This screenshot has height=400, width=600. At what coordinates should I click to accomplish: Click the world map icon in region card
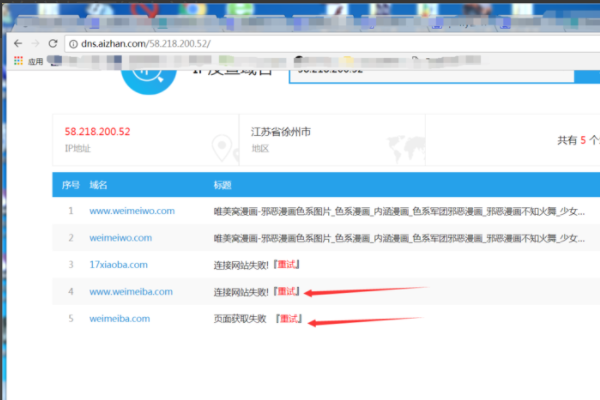[x=406, y=149]
